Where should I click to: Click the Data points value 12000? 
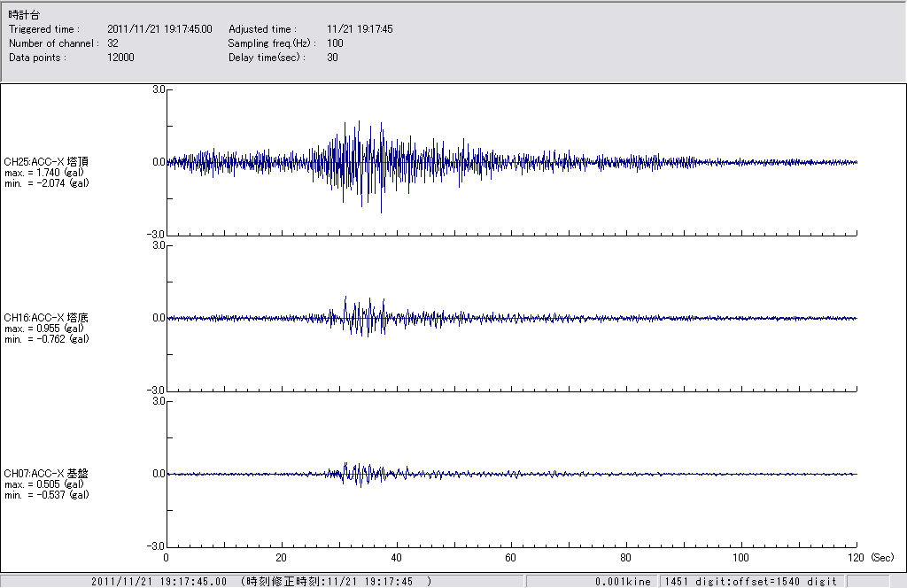point(120,58)
